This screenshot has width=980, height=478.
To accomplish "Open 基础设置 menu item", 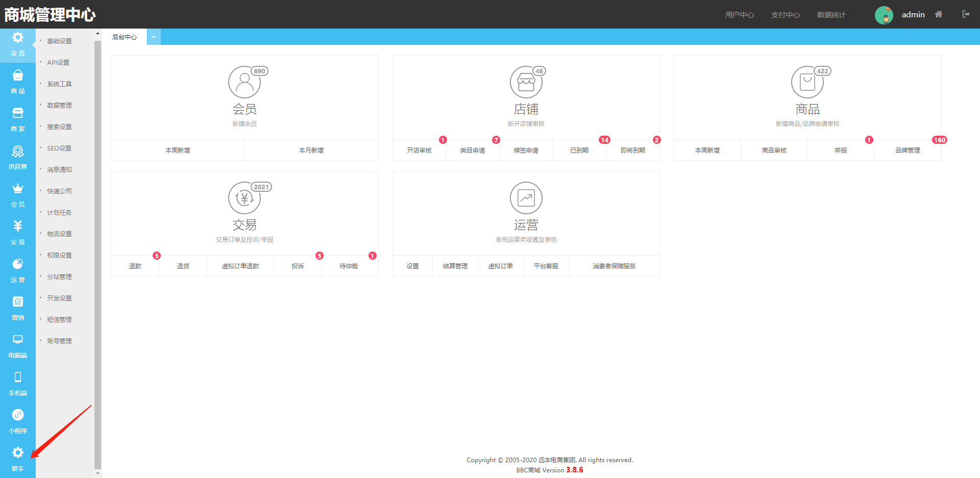I will pyautogui.click(x=60, y=41).
